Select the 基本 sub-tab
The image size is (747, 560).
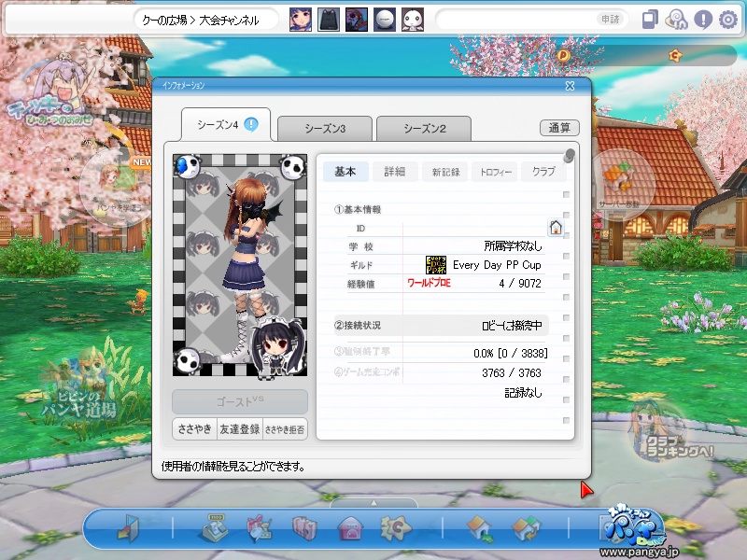345,172
